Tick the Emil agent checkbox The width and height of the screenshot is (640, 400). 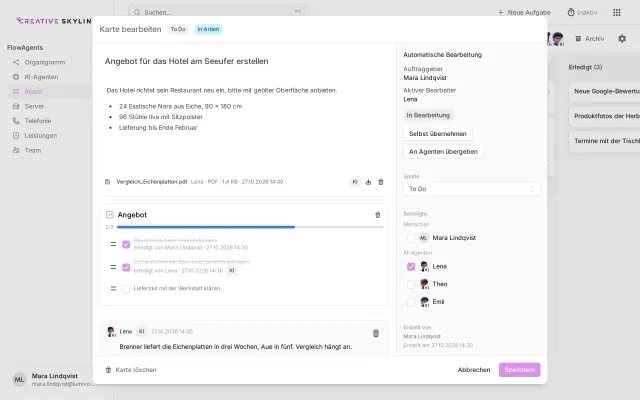(411, 302)
